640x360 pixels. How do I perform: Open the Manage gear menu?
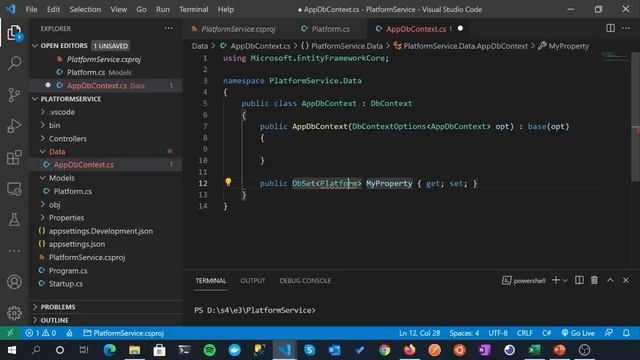(x=14, y=313)
